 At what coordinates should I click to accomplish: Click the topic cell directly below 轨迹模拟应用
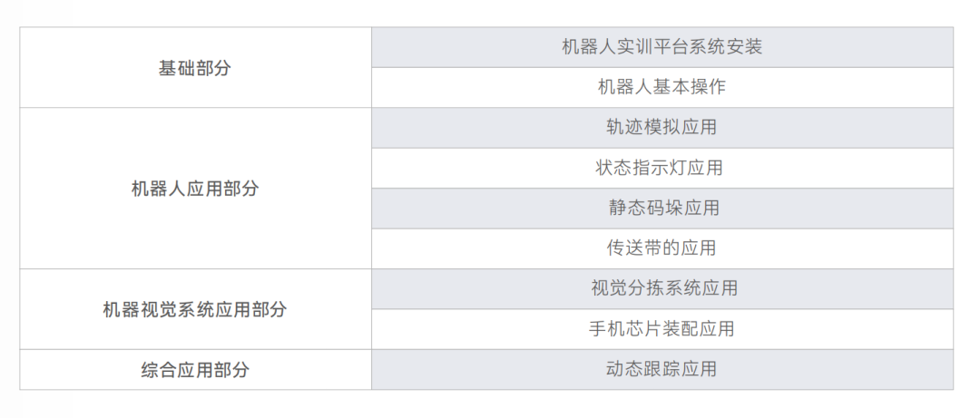661,168
